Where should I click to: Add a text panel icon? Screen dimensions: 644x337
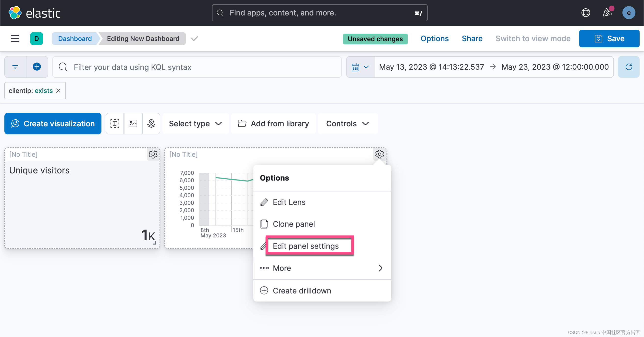115,124
